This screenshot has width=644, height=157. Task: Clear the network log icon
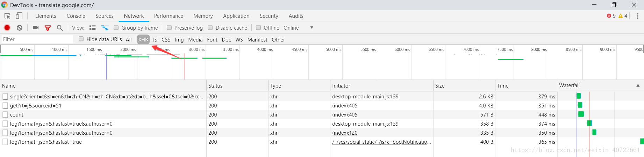(20, 28)
